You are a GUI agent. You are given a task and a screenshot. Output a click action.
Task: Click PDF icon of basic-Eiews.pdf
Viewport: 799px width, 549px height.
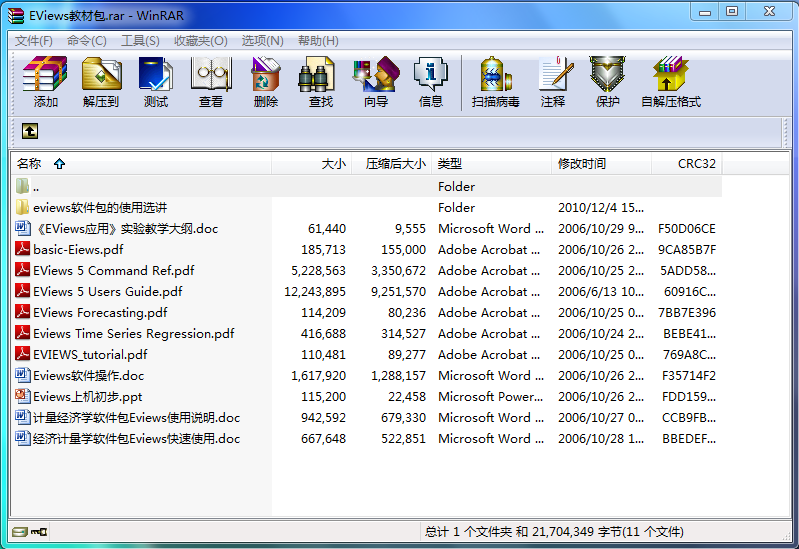click(22, 249)
